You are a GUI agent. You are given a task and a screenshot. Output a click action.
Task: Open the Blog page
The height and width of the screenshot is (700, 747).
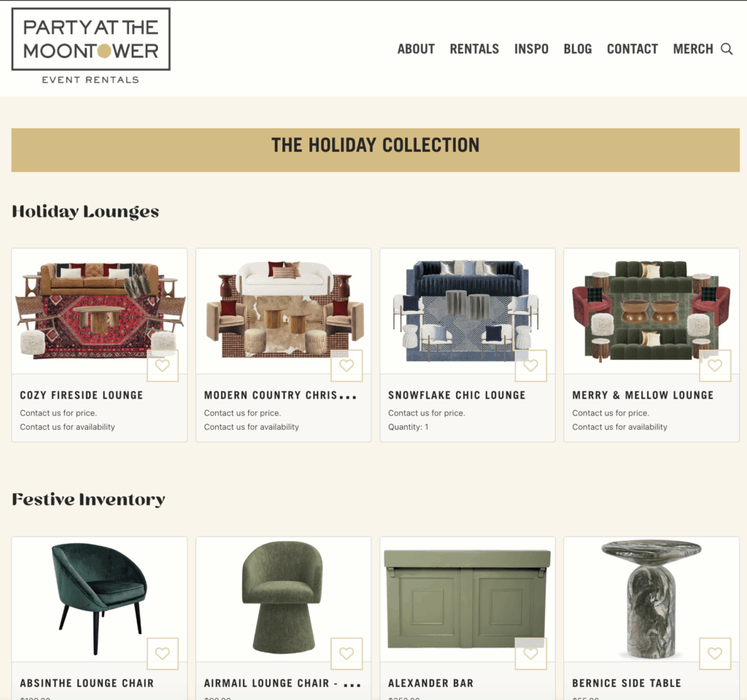point(578,49)
